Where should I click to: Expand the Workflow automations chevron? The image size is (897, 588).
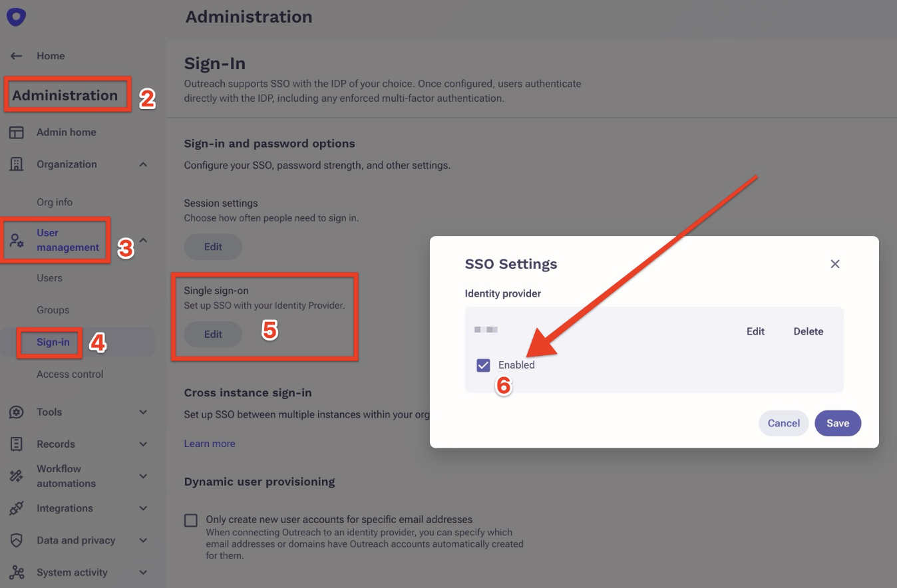tap(143, 476)
